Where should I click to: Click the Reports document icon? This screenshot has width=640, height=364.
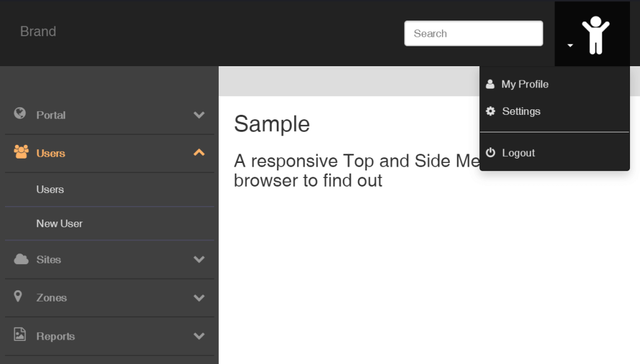[19, 336]
